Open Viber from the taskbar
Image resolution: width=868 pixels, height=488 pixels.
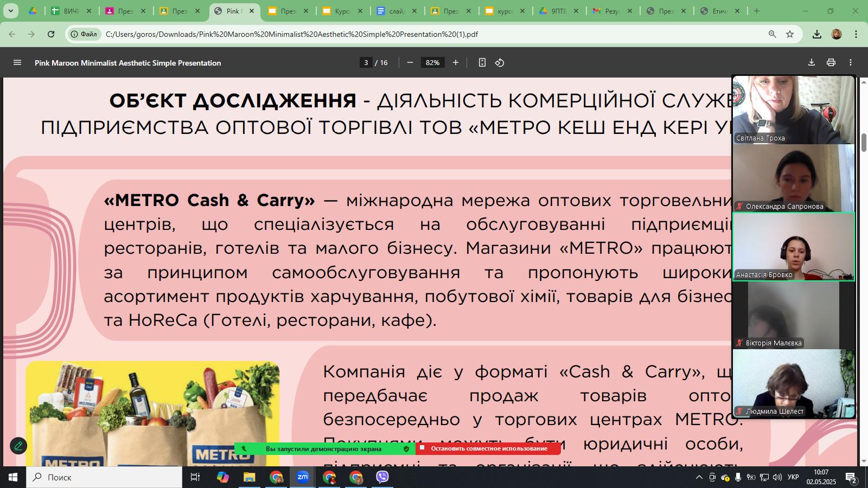(382, 477)
